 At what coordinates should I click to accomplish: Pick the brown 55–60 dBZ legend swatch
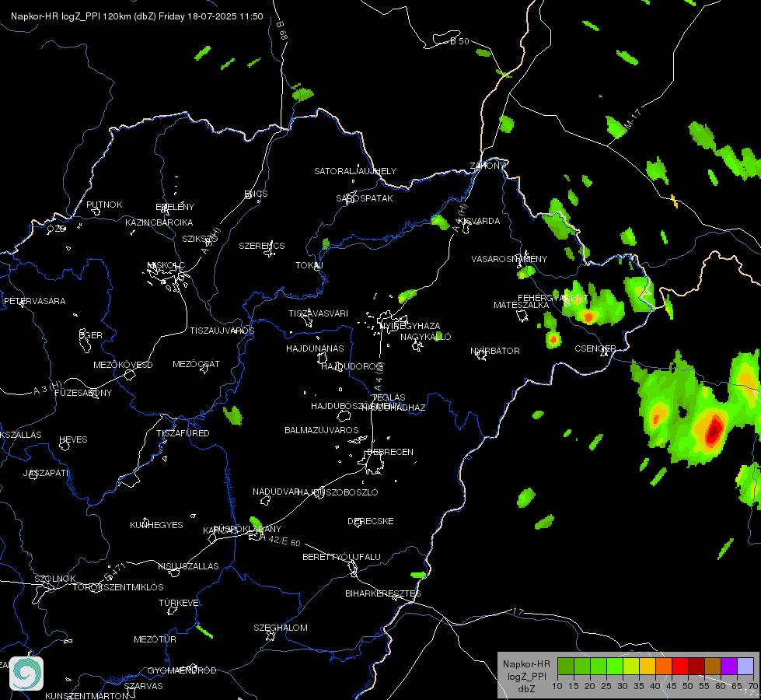pos(713,666)
